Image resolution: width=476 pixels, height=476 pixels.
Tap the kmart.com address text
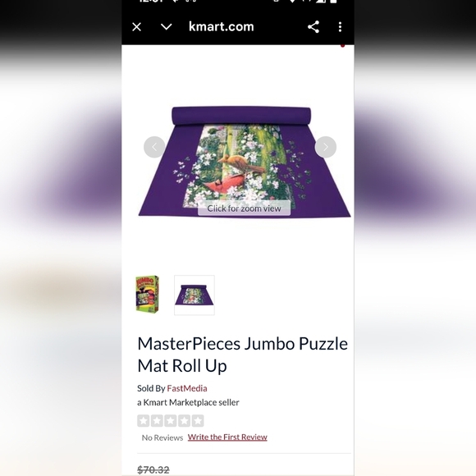[222, 27]
